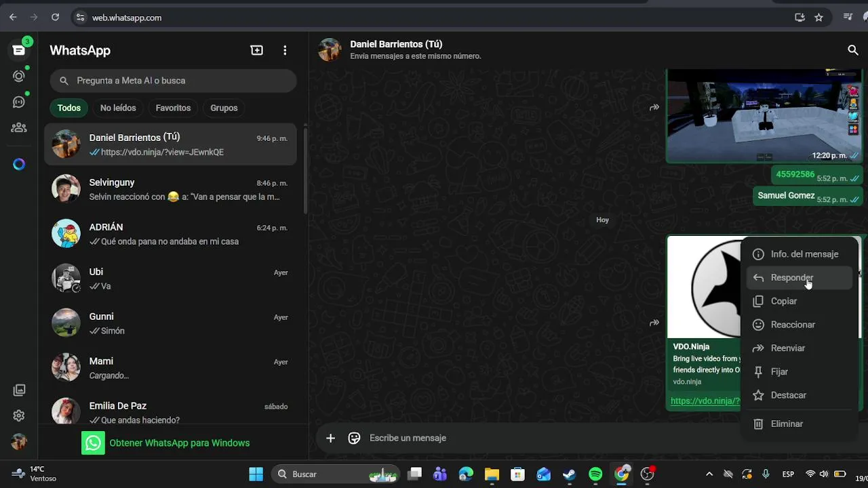Open the emoji and sticker picker

(x=354, y=438)
